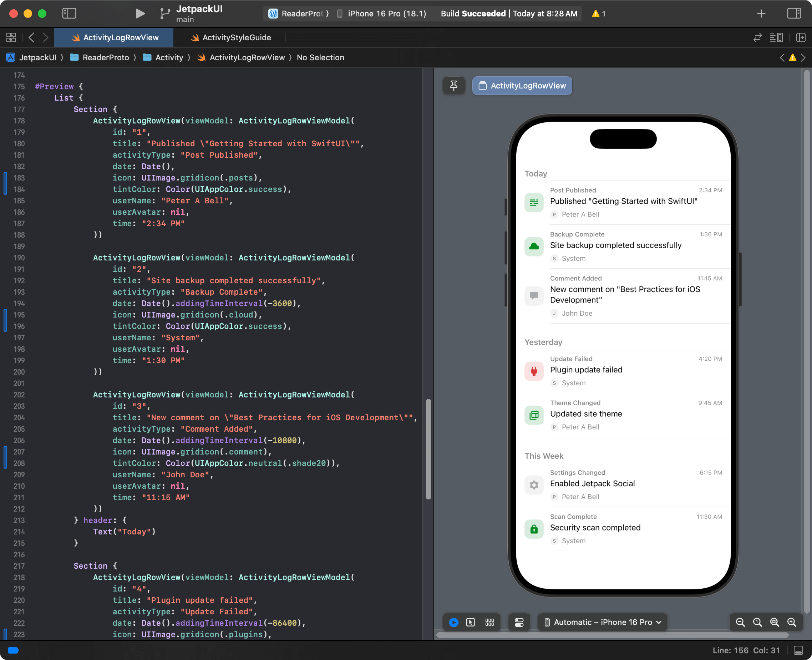Select Activity folder in the jump bar

click(169, 57)
